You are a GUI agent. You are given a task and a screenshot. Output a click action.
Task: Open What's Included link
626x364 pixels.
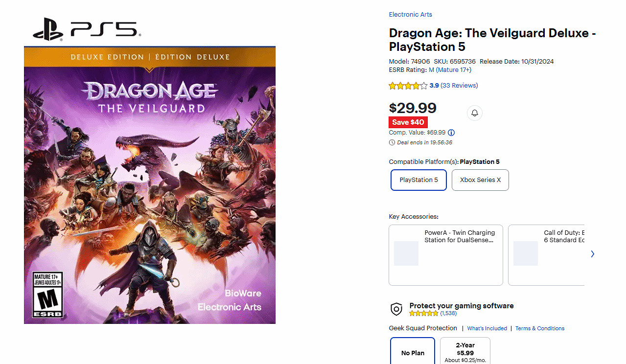pyautogui.click(x=487, y=328)
